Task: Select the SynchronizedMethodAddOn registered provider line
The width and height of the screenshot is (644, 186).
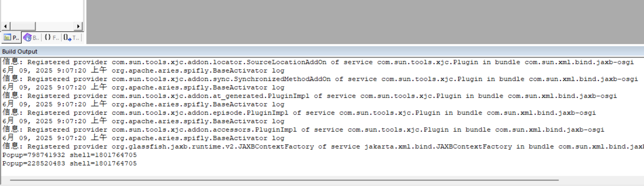Action: (320, 79)
